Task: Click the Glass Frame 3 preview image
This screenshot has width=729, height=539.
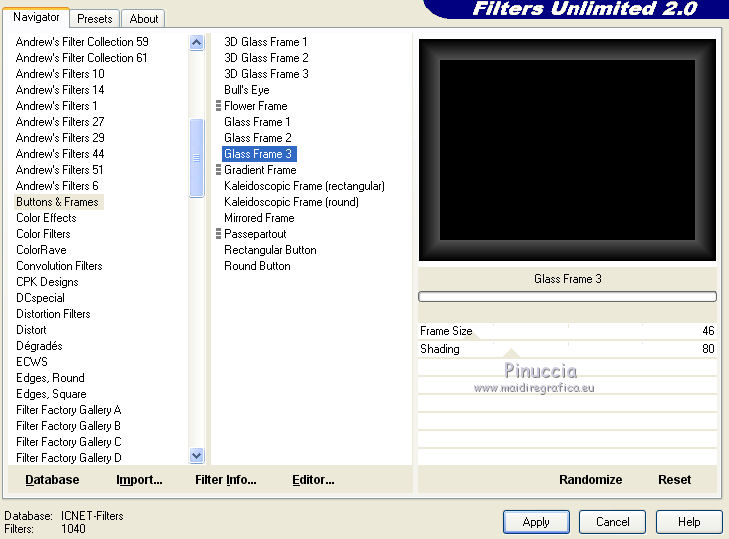Action: pyautogui.click(x=567, y=150)
